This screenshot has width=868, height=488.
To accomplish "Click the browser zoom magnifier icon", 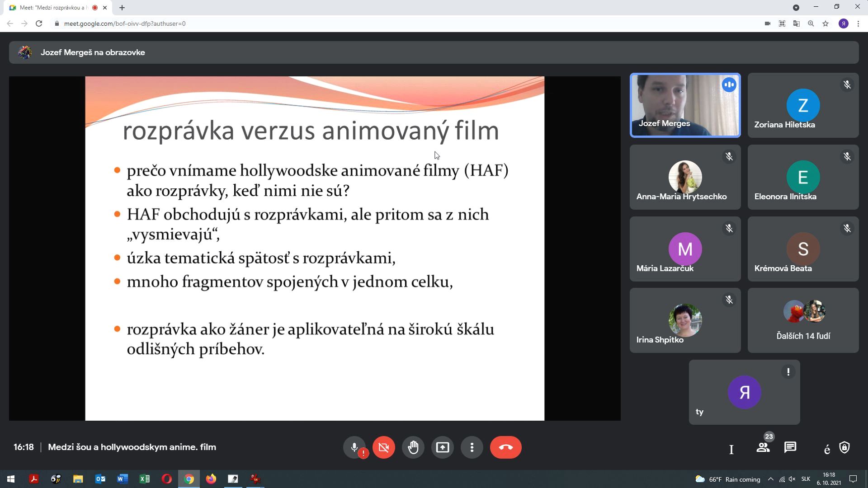I will [x=811, y=23].
